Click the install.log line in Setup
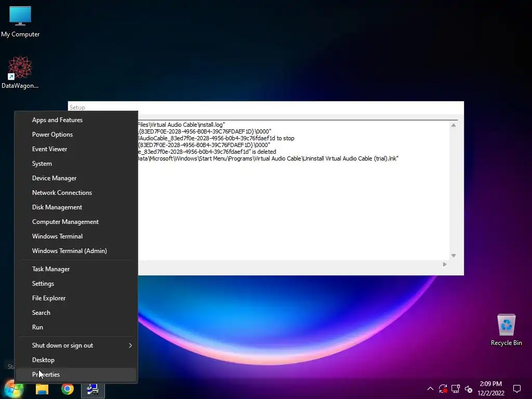Image resolution: width=532 pixels, height=399 pixels. [x=181, y=125]
